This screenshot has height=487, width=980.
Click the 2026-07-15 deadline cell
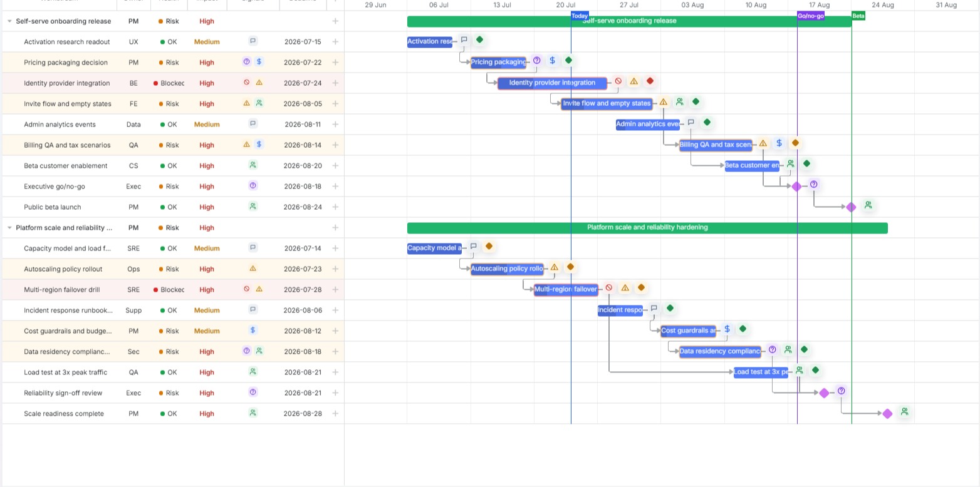point(303,42)
